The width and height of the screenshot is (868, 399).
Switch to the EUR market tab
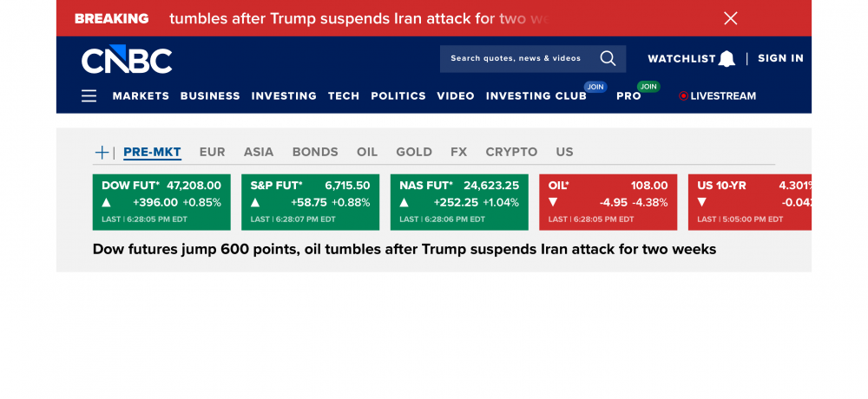click(x=212, y=152)
